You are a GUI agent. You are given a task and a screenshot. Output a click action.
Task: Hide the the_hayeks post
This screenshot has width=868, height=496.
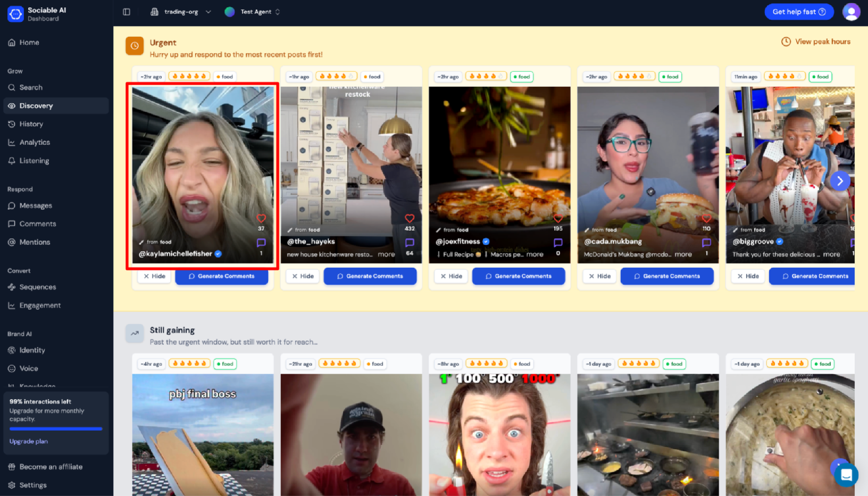(303, 276)
